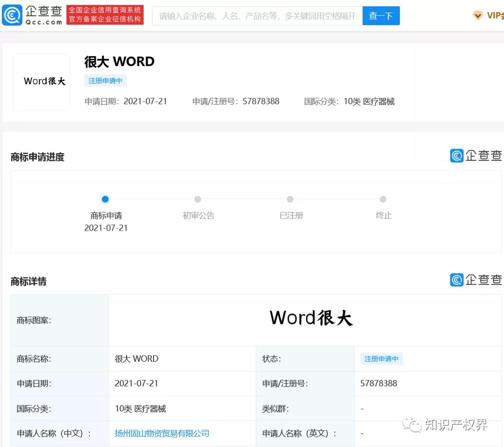Screen dimensions: 504x447
Task: Click the 注册申请中 status tag under title
Action: coord(105,80)
